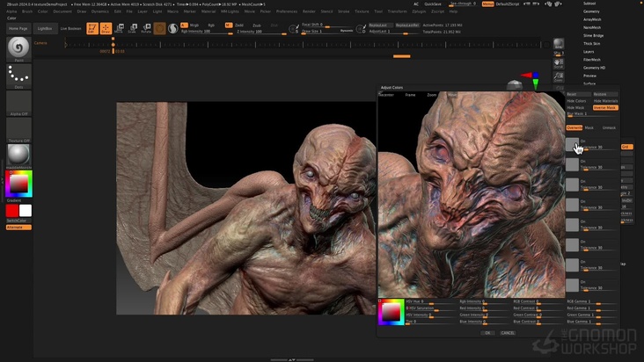Click the sculptris pro swirl icon
This screenshot has width=644, height=362.
click(173, 28)
